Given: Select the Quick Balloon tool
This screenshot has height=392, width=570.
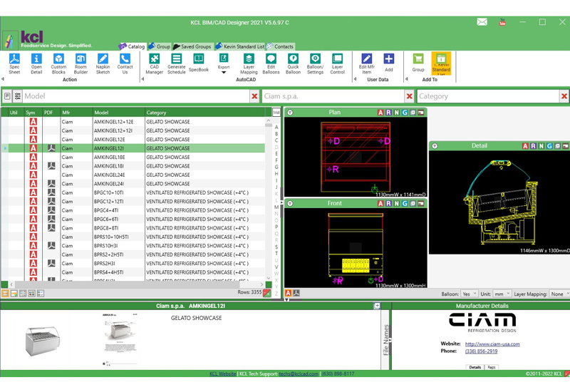Looking at the screenshot, I should [x=293, y=63].
